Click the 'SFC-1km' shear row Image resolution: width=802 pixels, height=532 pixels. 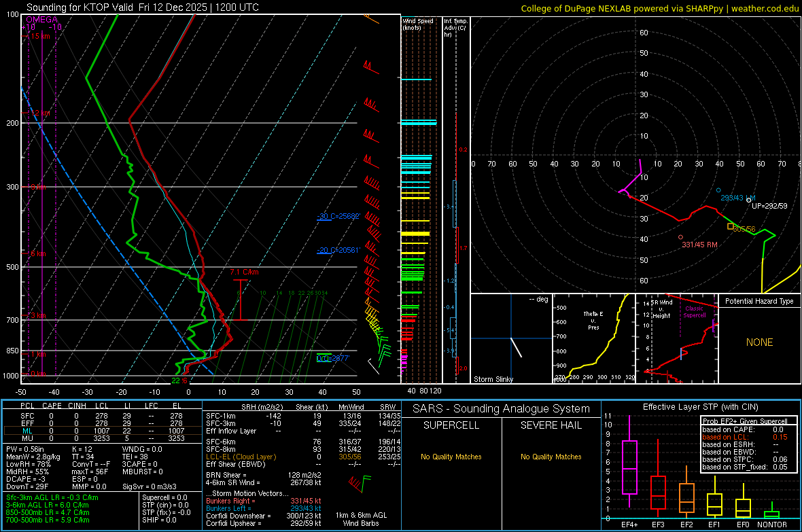[303, 416]
